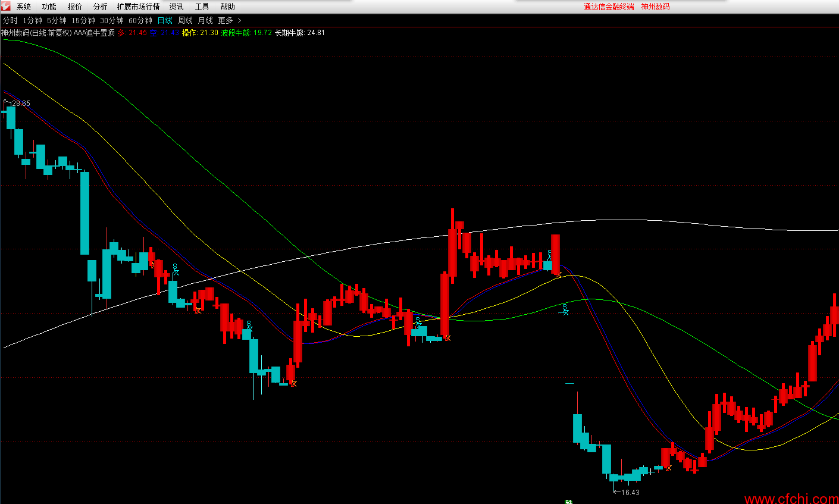This screenshot has width=839, height=504.
Task: Open the 系统 menu
Action: [24, 7]
